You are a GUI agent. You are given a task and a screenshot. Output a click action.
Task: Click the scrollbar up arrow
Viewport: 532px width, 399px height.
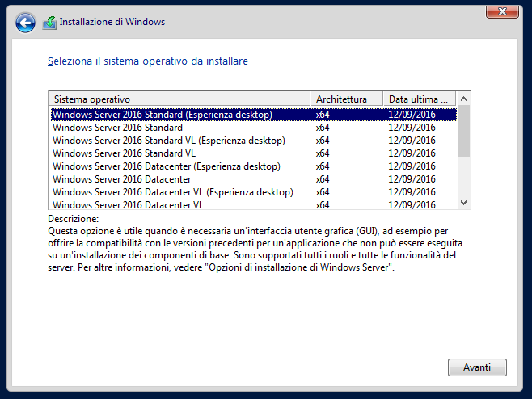pos(463,99)
